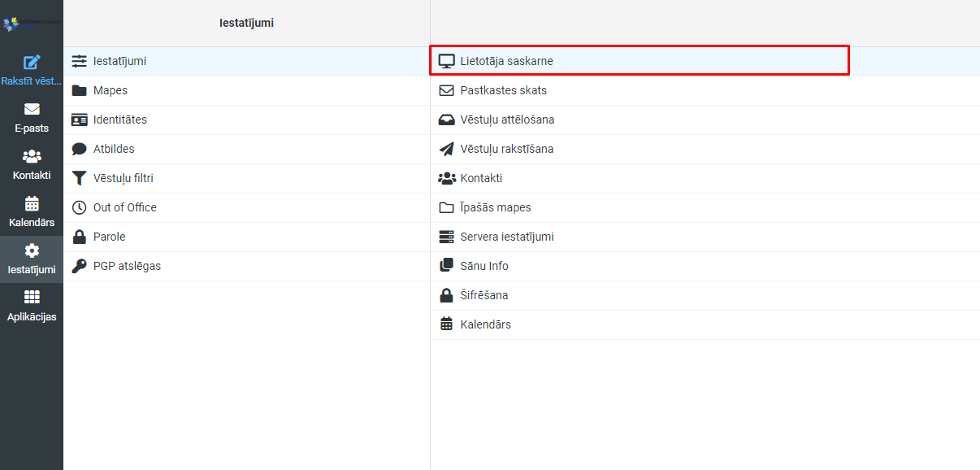Select Vēstuļu filtri in settings list
The width and height of the screenshot is (980, 470).
pos(123,178)
